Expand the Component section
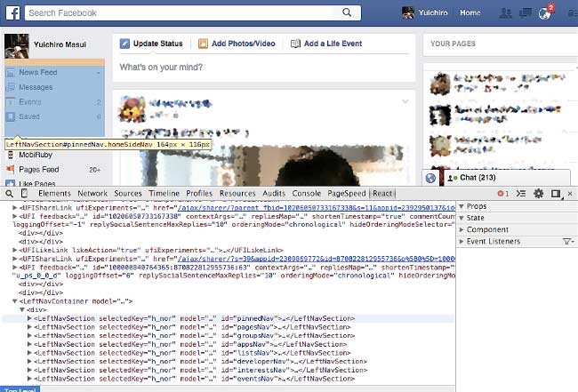 tap(462, 229)
